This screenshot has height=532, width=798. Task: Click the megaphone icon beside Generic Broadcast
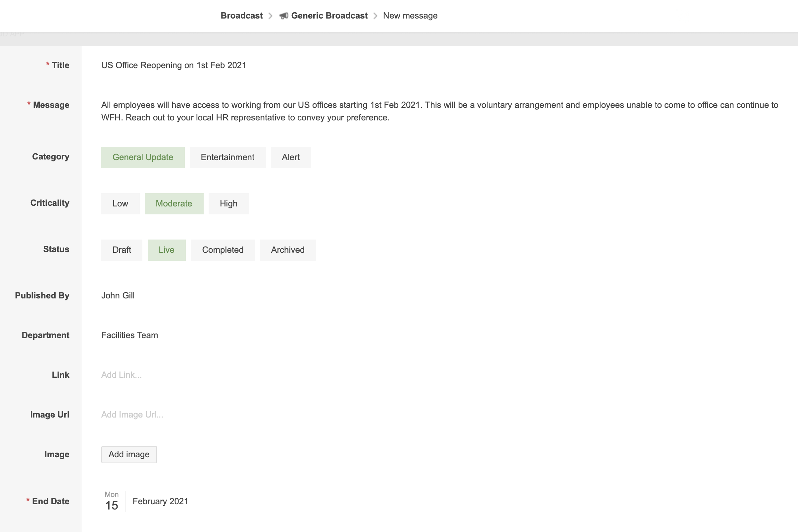point(283,16)
